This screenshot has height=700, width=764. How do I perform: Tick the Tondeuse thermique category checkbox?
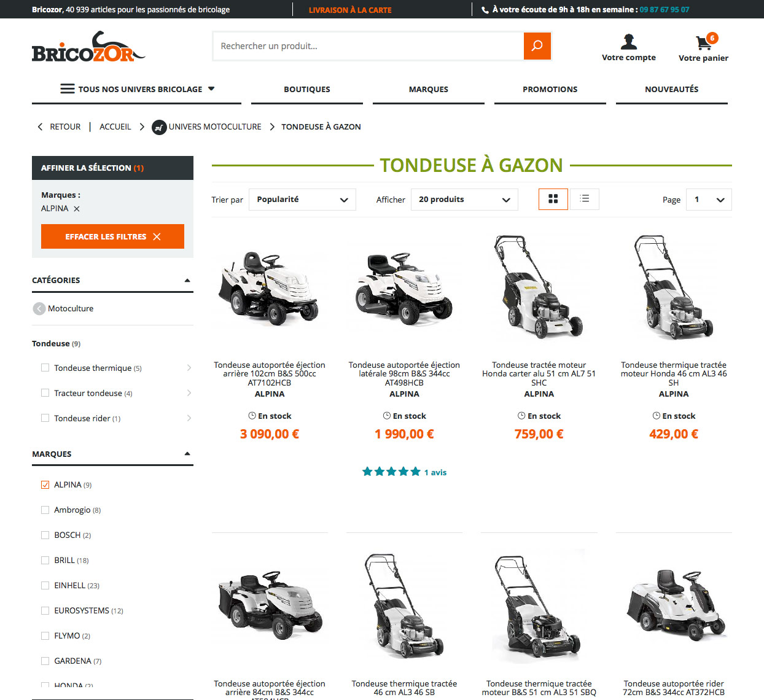click(45, 368)
